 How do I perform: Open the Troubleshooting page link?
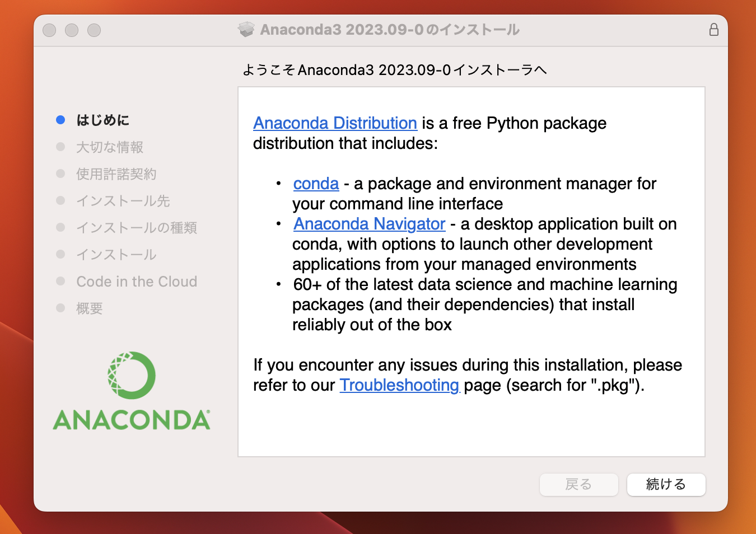point(399,385)
